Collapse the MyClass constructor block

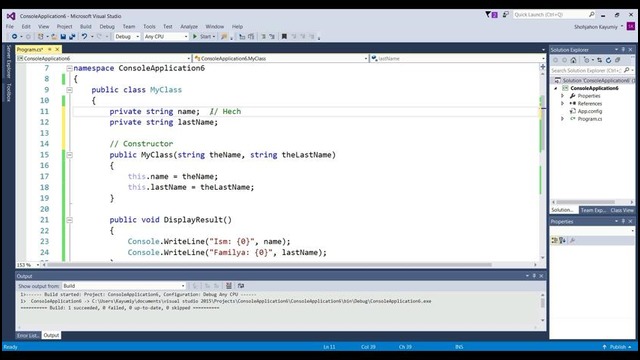click(69, 155)
